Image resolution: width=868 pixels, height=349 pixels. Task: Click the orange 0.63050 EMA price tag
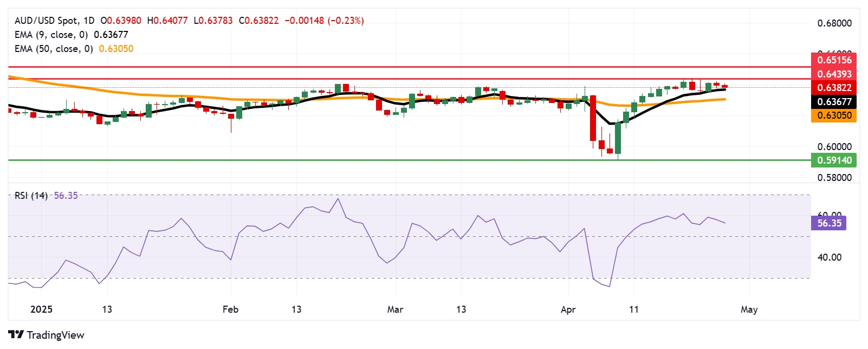[834, 115]
